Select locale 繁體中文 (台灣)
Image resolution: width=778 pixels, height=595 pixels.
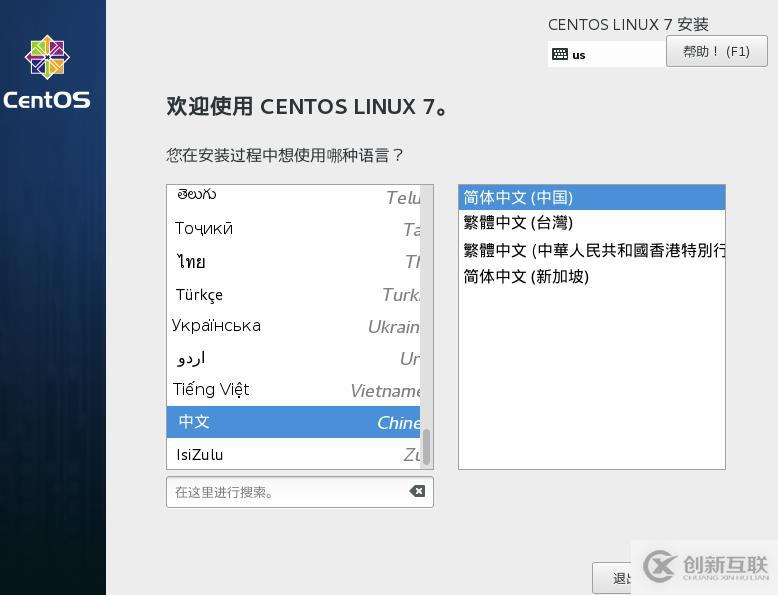click(591, 222)
